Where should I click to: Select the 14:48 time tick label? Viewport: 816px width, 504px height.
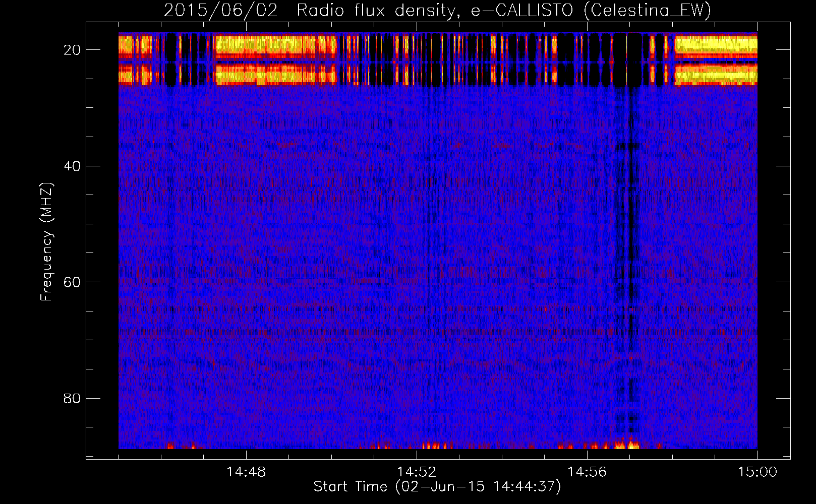click(x=246, y=472)
